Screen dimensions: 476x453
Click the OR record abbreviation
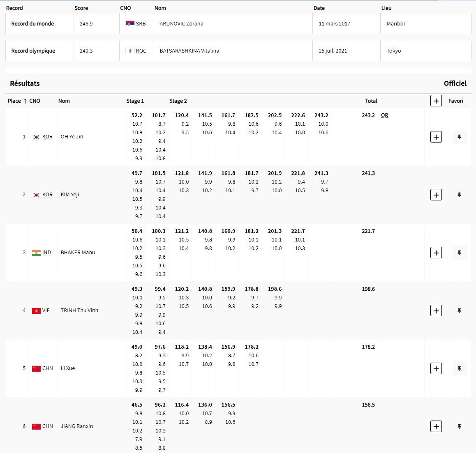coord(384,115)
